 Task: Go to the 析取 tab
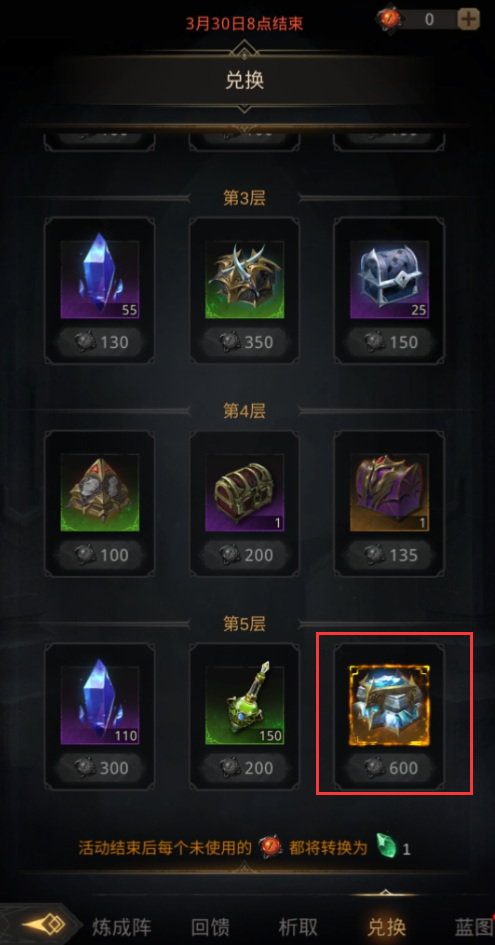(298, 926)
